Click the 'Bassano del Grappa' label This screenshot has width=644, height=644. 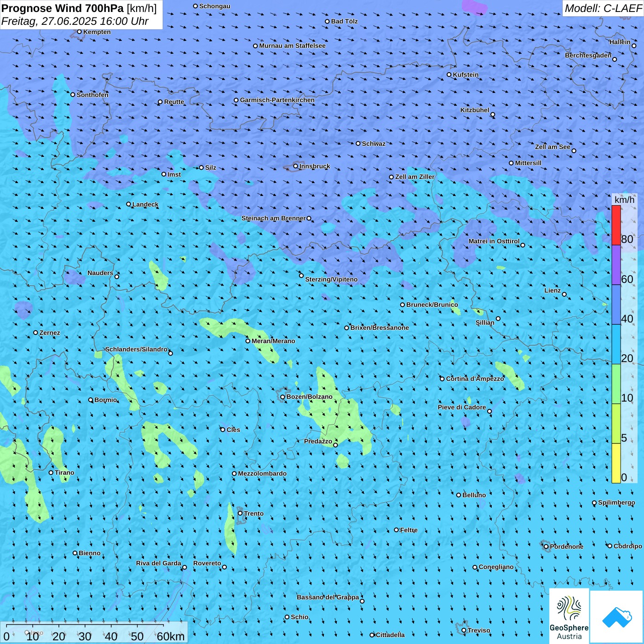328,597
